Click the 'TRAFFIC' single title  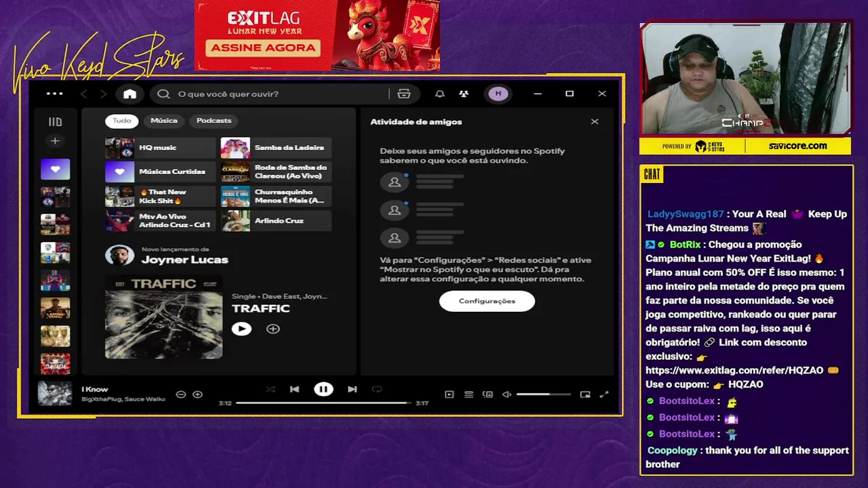(260, 308)
